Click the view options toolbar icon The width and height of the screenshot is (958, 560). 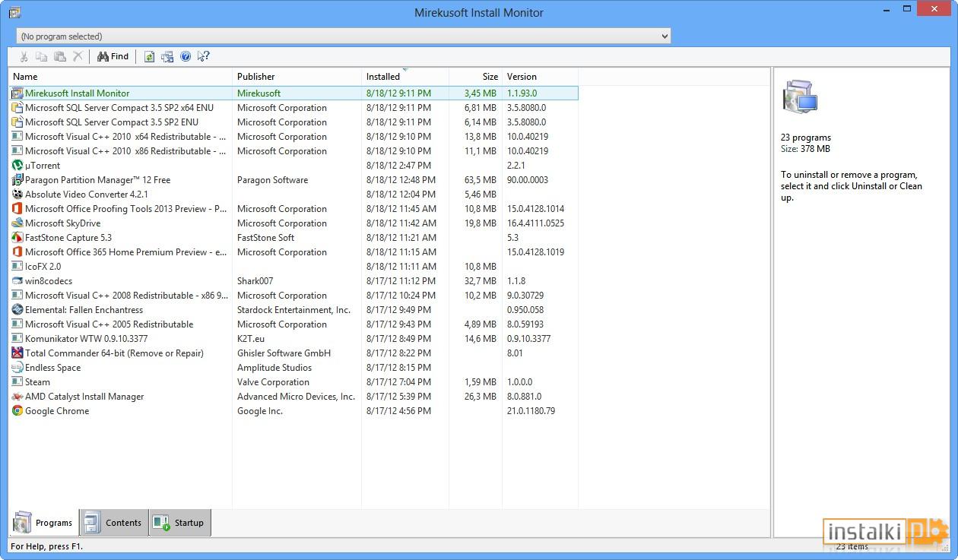point(167,56)
